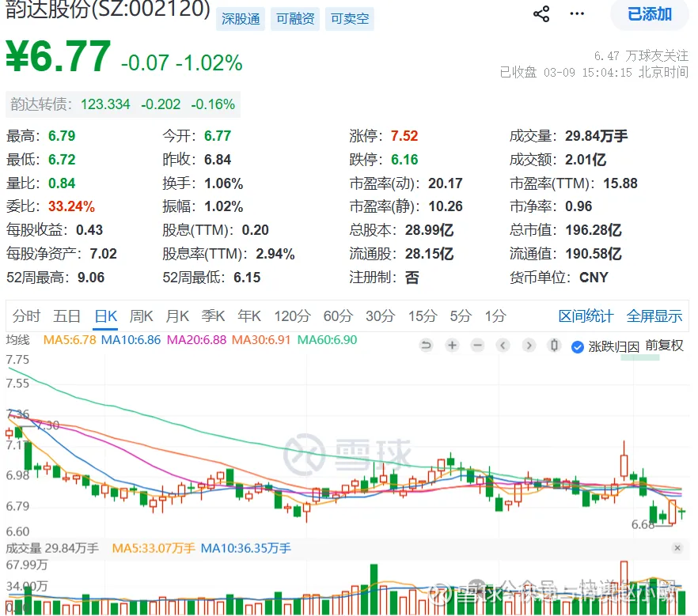This screenshot has height=616, width=698.
Task: Switch to the 1分 chart tab
Action: (495, 316)
